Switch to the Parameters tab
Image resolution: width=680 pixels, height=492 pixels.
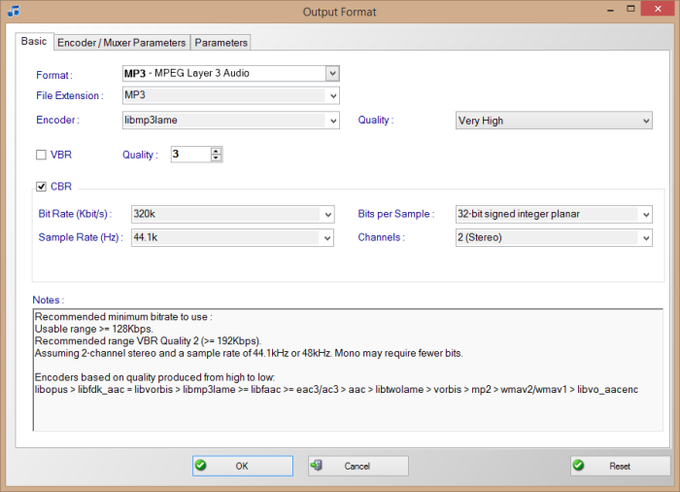(x=221, y=43)
